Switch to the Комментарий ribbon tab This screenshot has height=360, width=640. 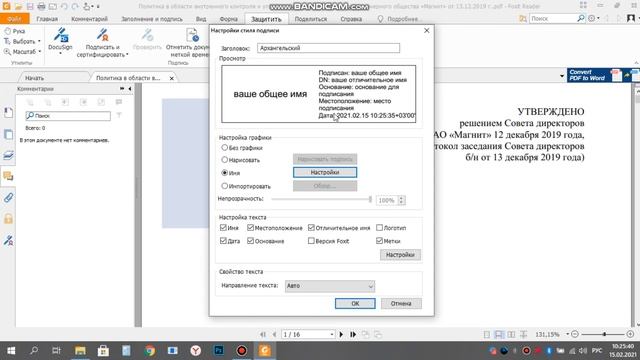click(x=89, y=19)
